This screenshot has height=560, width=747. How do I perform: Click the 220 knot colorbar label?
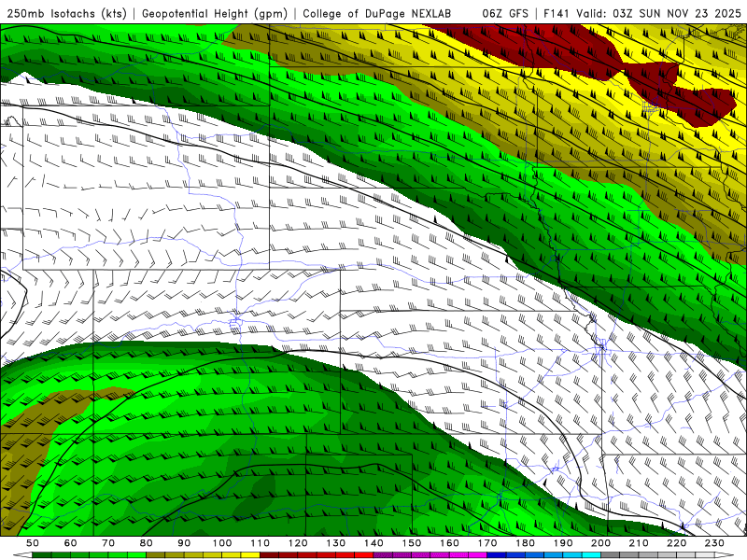tap(676, 543)
